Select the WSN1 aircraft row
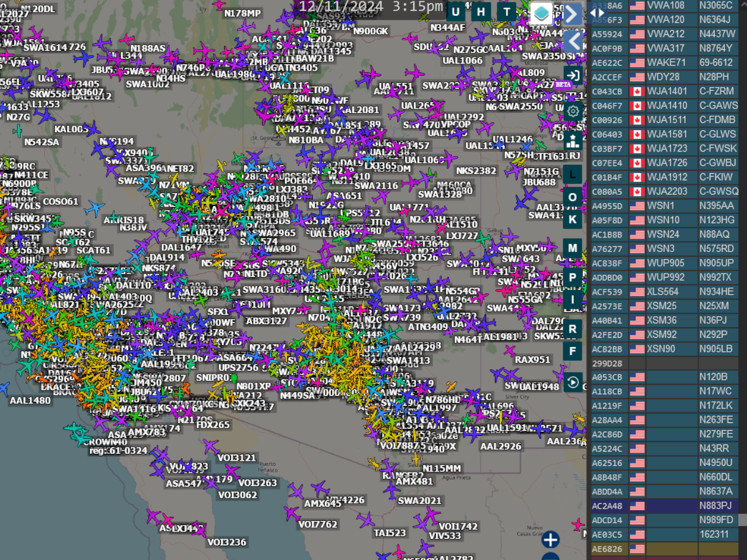Image resolution: width=747 pixels, height=560 pixels. pyautogui.click(x=664, y=205)
